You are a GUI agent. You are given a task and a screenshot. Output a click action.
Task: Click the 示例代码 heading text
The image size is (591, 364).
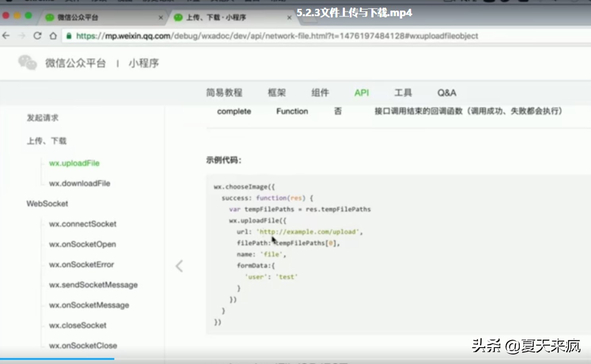(x=223, y=160)
